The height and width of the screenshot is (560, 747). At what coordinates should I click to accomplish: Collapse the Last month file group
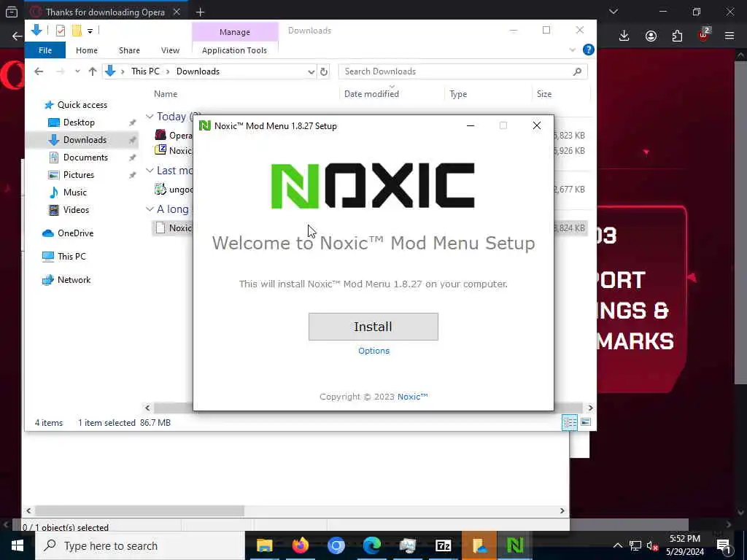tap(150, 171)
